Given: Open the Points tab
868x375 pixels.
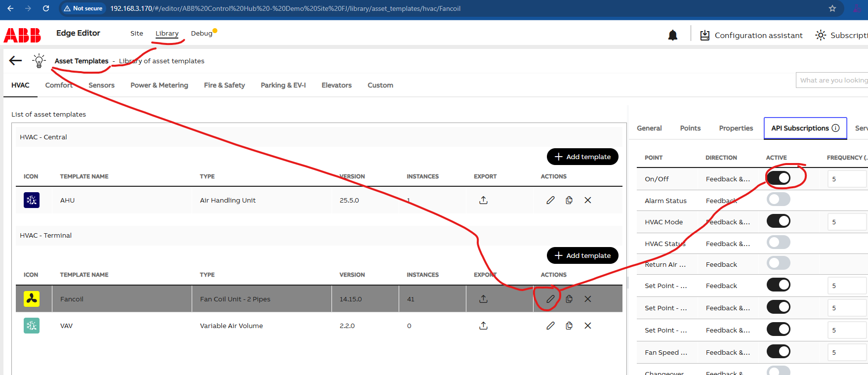Looking at the screenshot, I should (x=690, y=128).
